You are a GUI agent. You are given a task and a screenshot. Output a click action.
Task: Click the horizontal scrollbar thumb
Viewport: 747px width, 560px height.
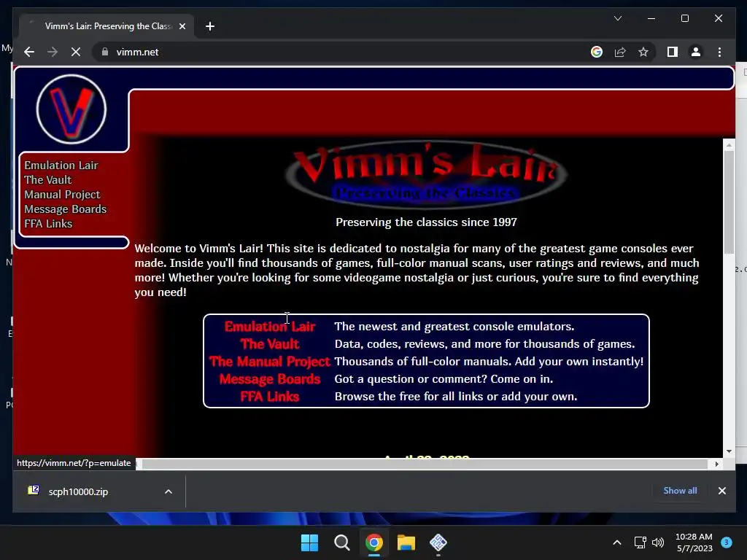425,464
